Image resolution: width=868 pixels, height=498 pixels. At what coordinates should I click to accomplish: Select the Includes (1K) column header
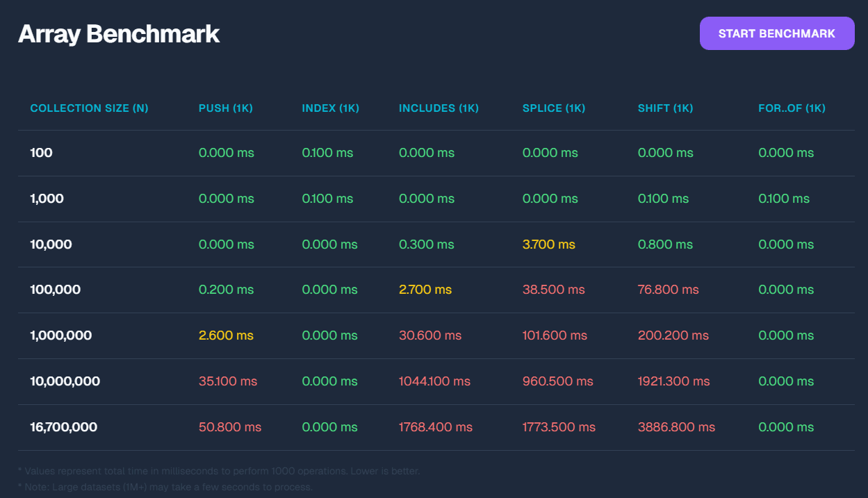(439, 108)
